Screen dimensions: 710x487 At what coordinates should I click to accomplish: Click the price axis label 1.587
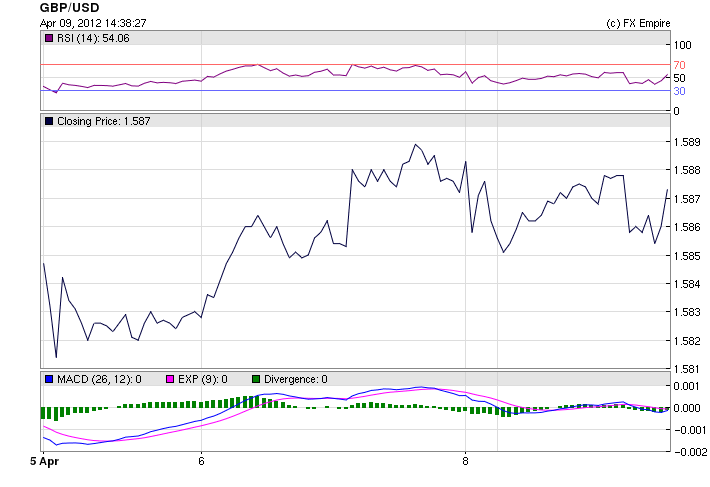pos(687,199)
